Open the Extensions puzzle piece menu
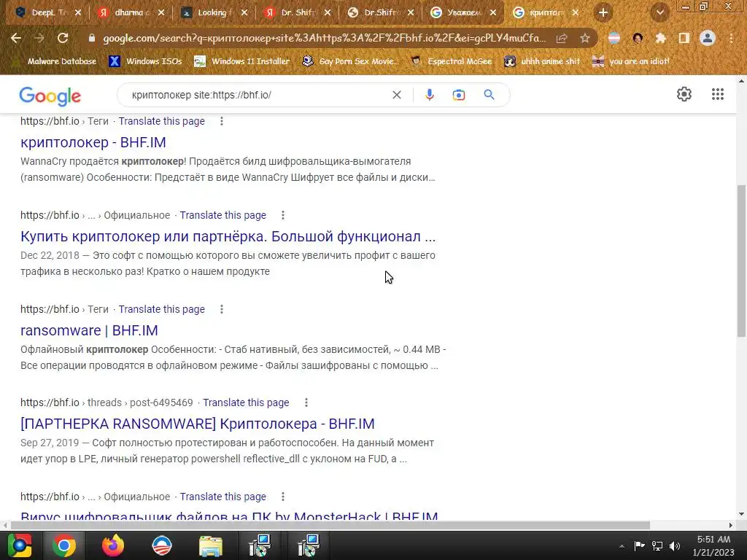Screen dimensions: 747x560 660,38
